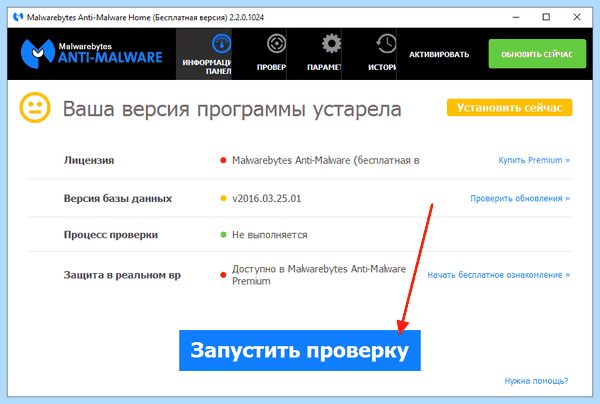Click the Запустить проверку button
600x404 pixels.
pyautogui.click(x=300, y=350)
